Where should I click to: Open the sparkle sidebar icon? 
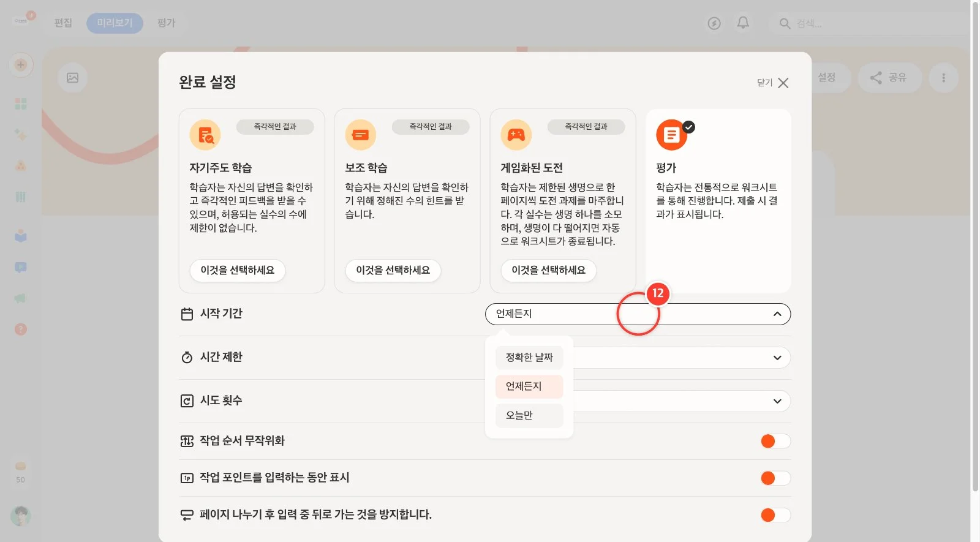pos(21,135)
